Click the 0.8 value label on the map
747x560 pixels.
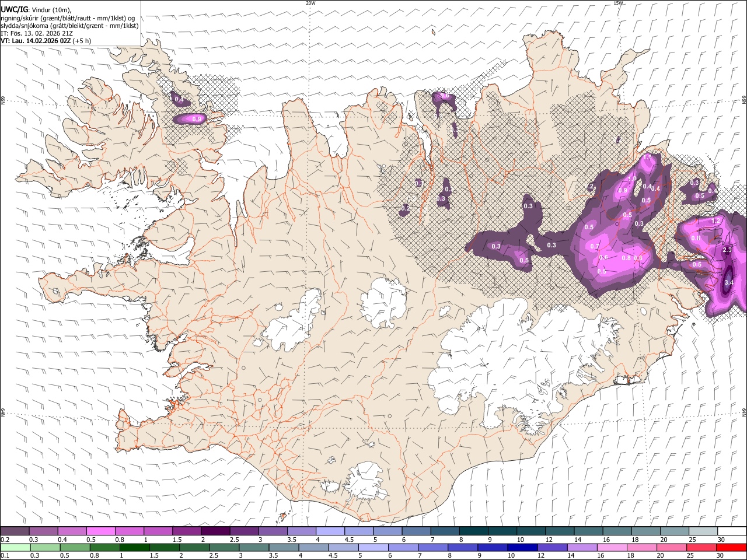point(626,258)
